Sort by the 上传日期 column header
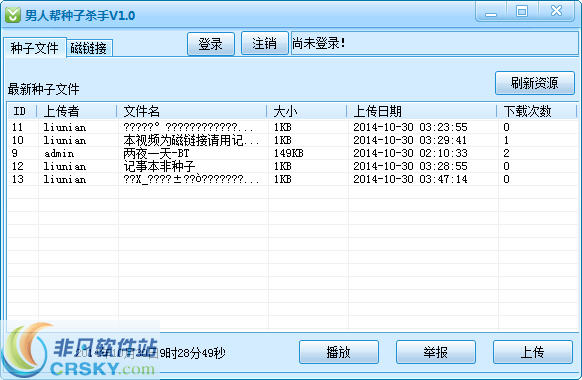Image resolution: width=582 pixels, height=380 pixels. click(422, 111)
